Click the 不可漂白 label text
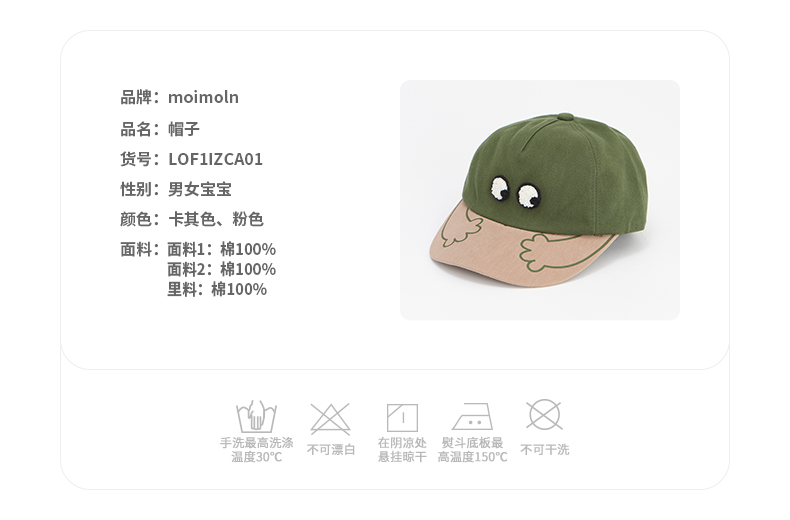 pos(331,449)
